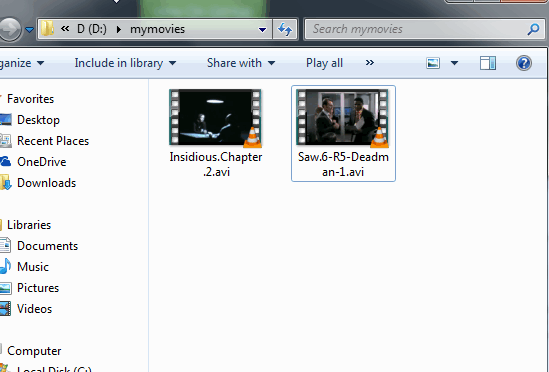Click the forward navigation arrow button

tap(9, 30)
